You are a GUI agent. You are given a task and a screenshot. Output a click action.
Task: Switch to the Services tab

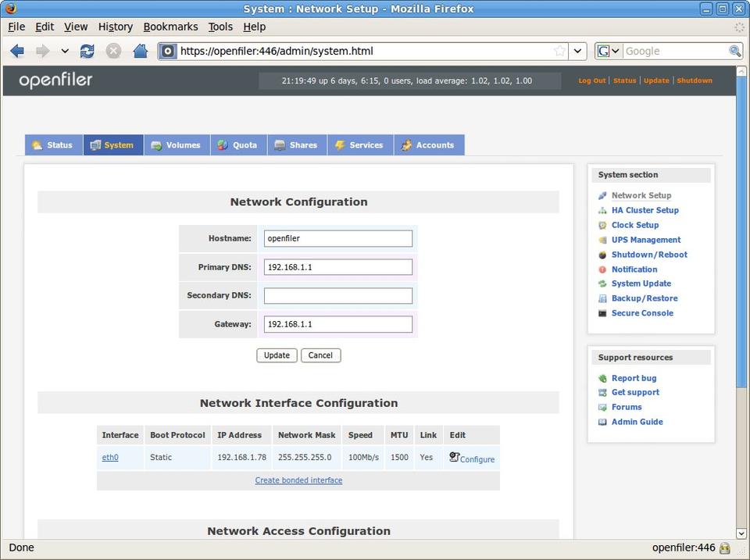tap(359, 145)
